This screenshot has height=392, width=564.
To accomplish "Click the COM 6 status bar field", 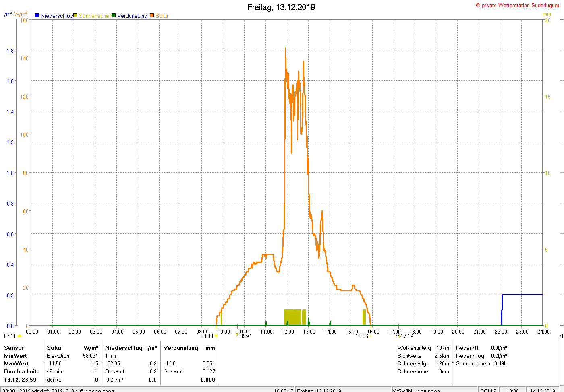I will [x=488, y=390].
